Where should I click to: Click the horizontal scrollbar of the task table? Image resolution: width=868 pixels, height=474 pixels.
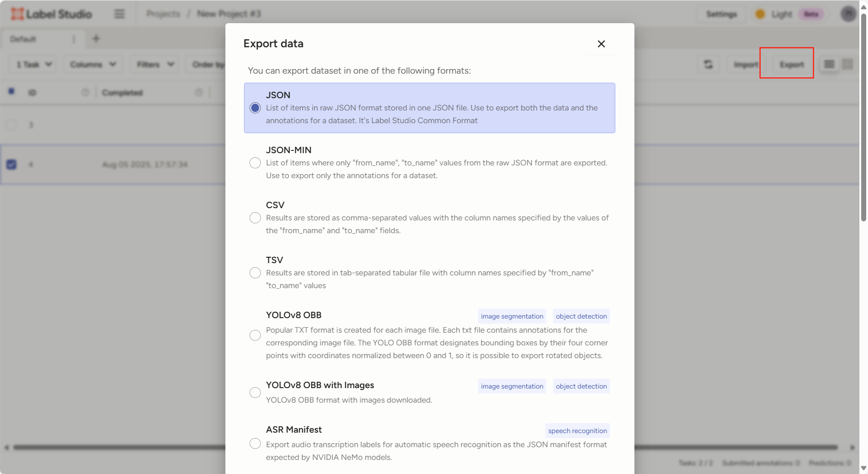(x=425, y=447)
